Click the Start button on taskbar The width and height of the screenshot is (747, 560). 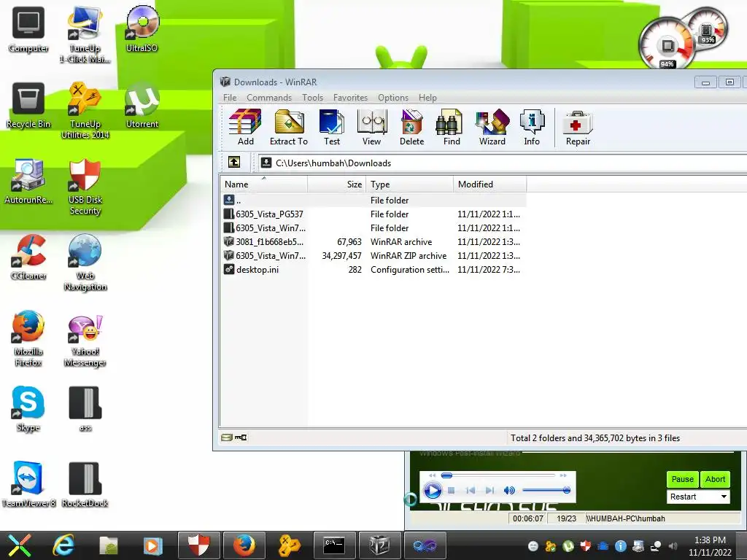click(x=19, y=545)
